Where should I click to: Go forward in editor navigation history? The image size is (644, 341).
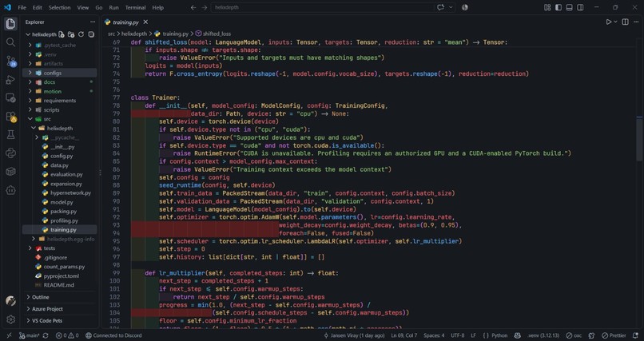pos(204,7)
